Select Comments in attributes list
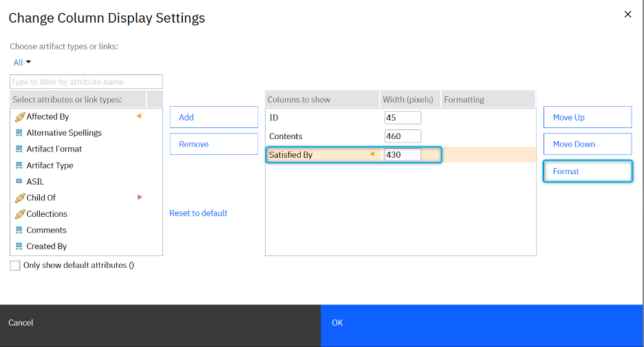644x347 pixels. (86, 230)
